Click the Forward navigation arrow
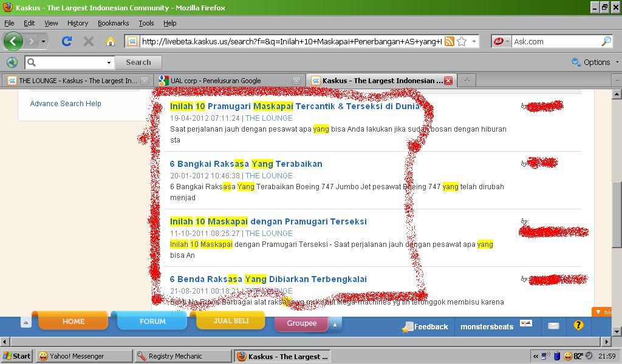 tap(31, 41)
